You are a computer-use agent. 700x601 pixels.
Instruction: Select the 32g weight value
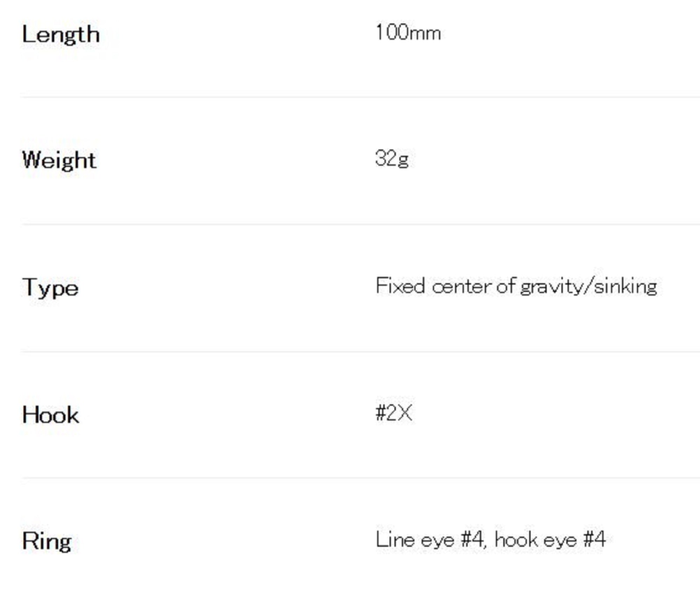[392, 158]
